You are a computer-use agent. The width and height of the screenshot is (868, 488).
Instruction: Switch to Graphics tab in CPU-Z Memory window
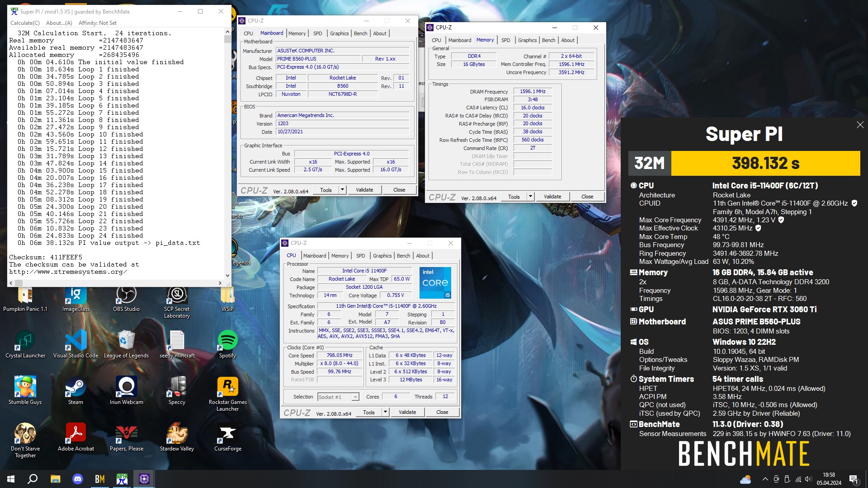528,40
